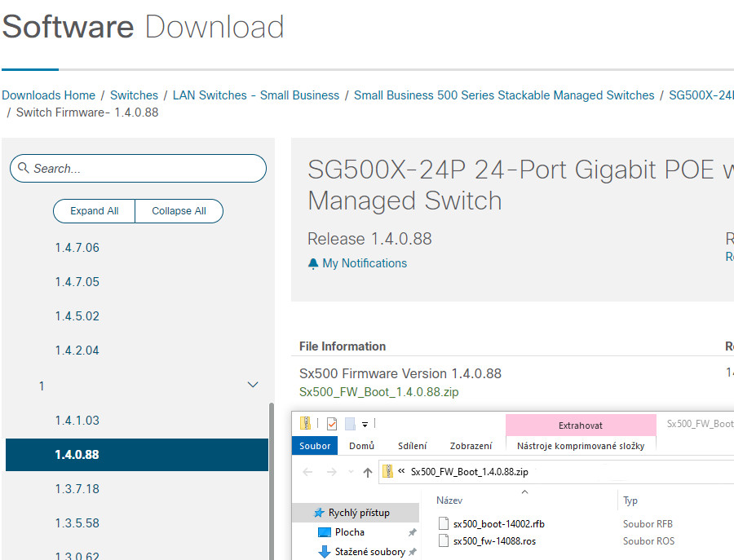Click the sort arrow above Název column
734x560 pixels.
click(x=524, y=492)
